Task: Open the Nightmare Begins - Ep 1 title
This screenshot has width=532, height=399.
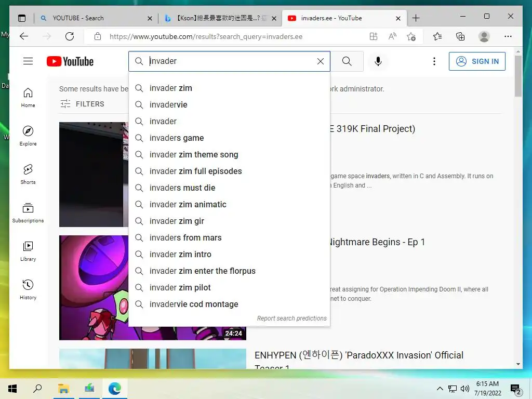Action: pyautogui.click(x=377, y=242)
